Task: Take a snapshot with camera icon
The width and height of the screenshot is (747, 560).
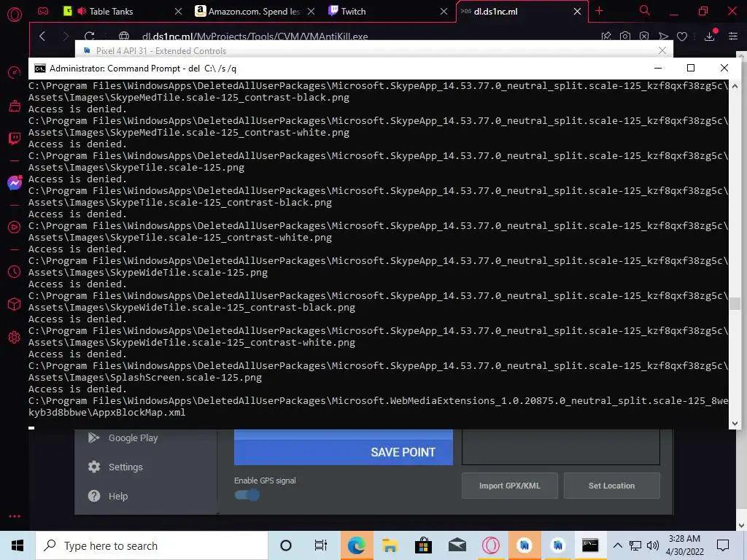Action: [x=625, y=36]
